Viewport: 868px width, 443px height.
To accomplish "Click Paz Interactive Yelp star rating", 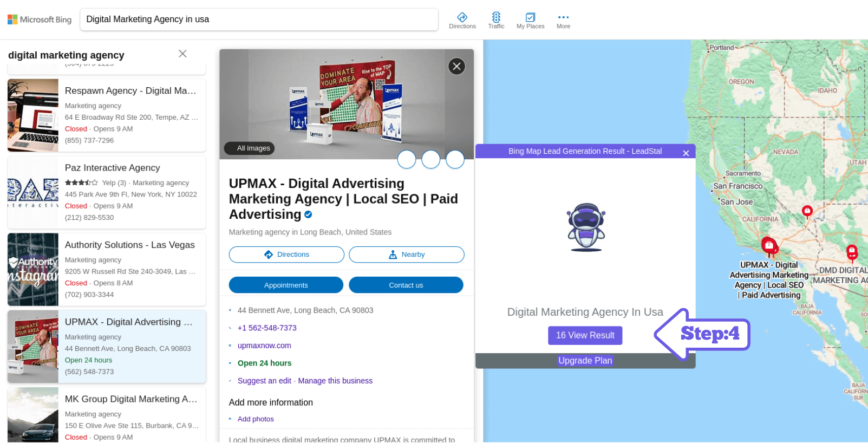I will click(81, 183).
